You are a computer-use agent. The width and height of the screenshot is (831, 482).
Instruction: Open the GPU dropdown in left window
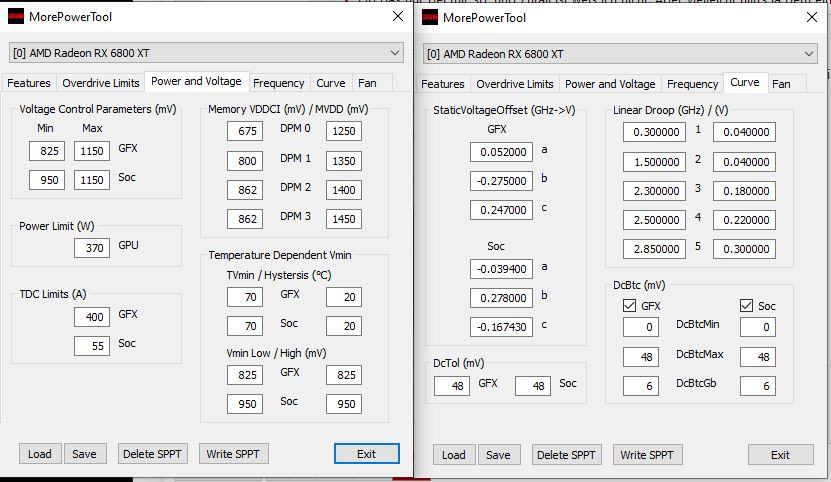tap(206, 53)
